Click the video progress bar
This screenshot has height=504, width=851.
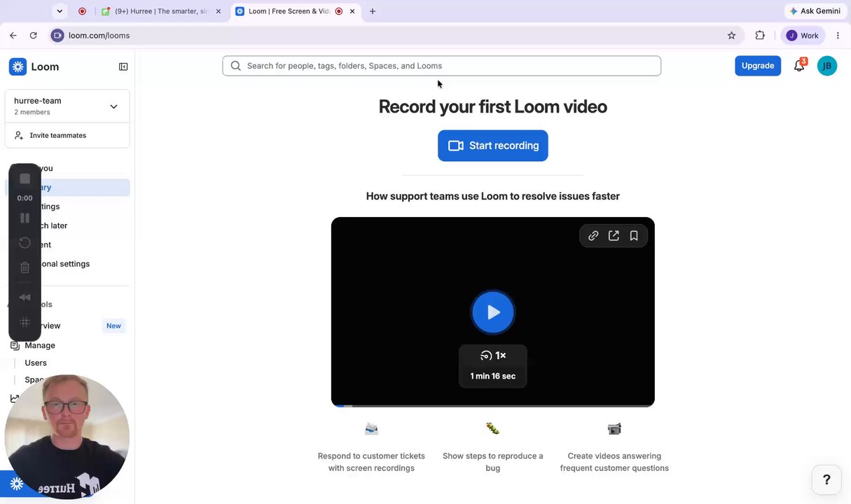coord(493,405)
